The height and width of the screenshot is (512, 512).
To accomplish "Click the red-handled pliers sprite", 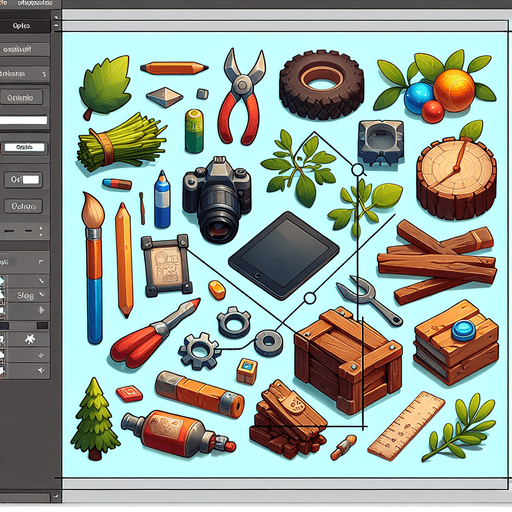I will (243, 97).
